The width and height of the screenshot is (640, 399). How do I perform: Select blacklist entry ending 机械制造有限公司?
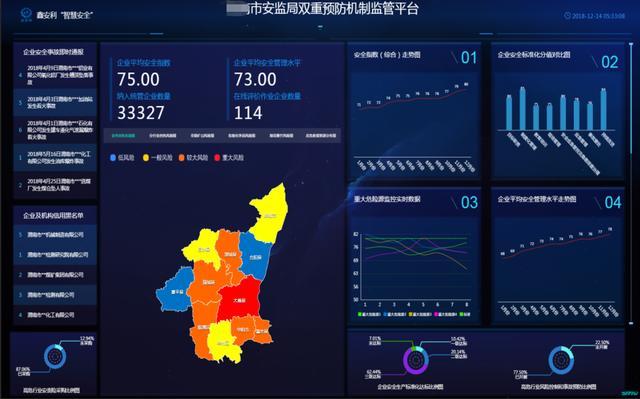click(55, 235)
